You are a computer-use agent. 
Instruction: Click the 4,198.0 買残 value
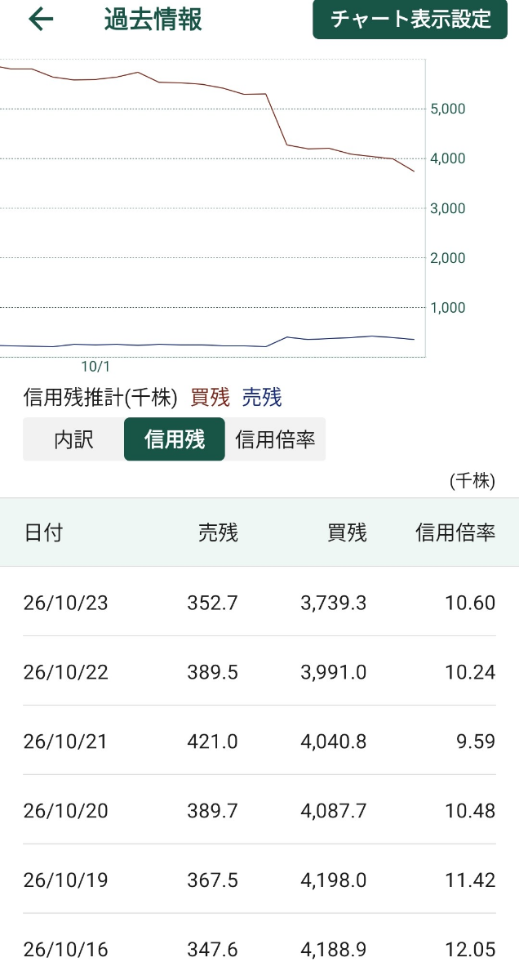click(x=333, y=880)
